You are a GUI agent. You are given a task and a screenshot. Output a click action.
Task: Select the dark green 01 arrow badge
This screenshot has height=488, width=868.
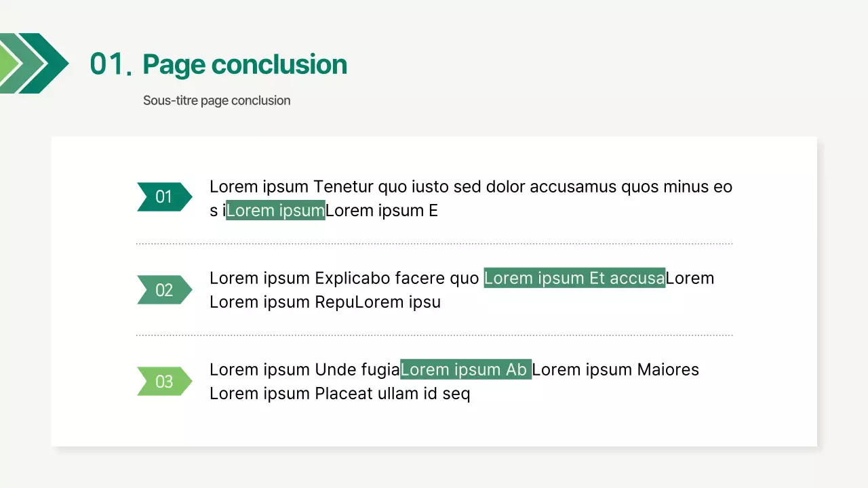coord(164,197)
